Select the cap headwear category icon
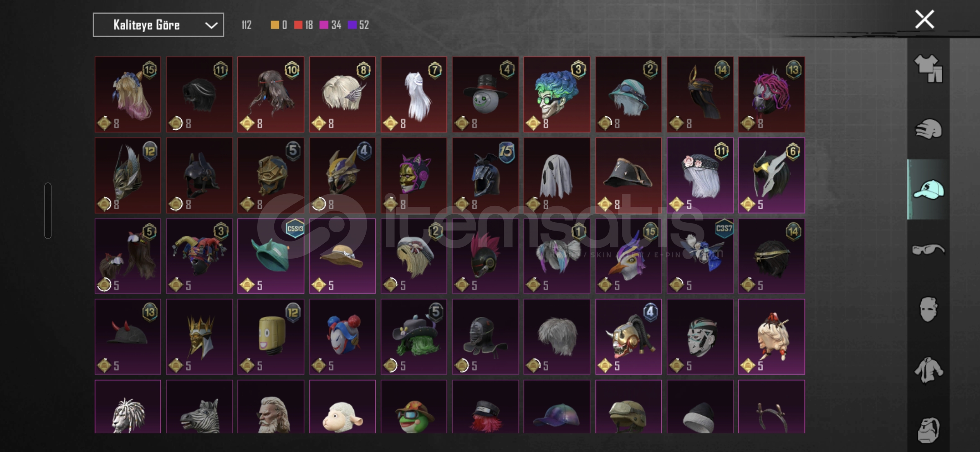Screen dimensions: 980x452 pyautogui.click(x=928, y=190)
